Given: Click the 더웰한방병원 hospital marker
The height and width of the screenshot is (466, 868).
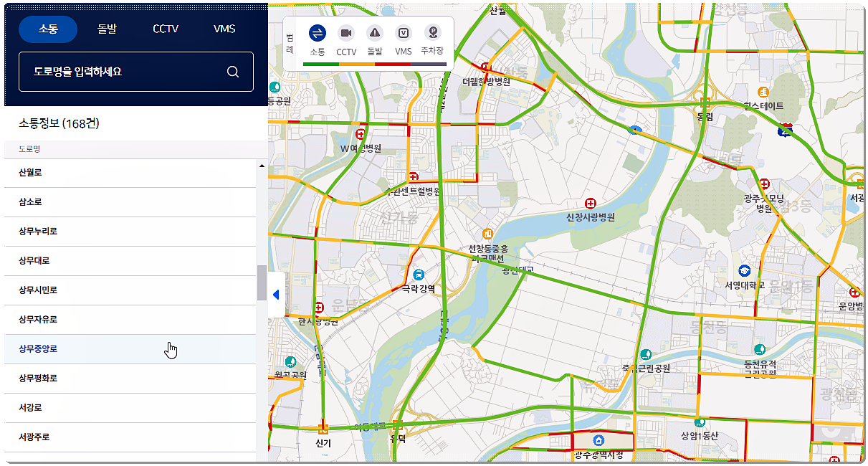Looking at the screenshot, I should 487,67.
